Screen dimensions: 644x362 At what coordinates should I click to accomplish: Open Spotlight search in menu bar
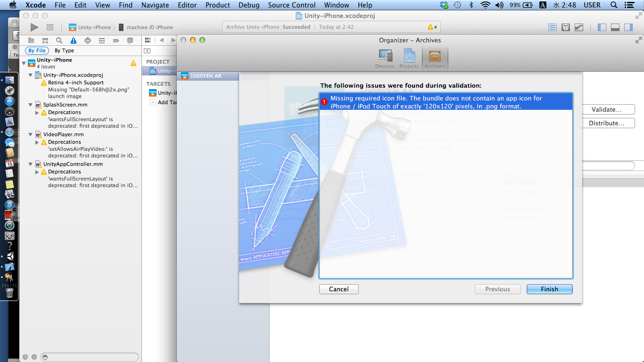click(x=614, y=5)
